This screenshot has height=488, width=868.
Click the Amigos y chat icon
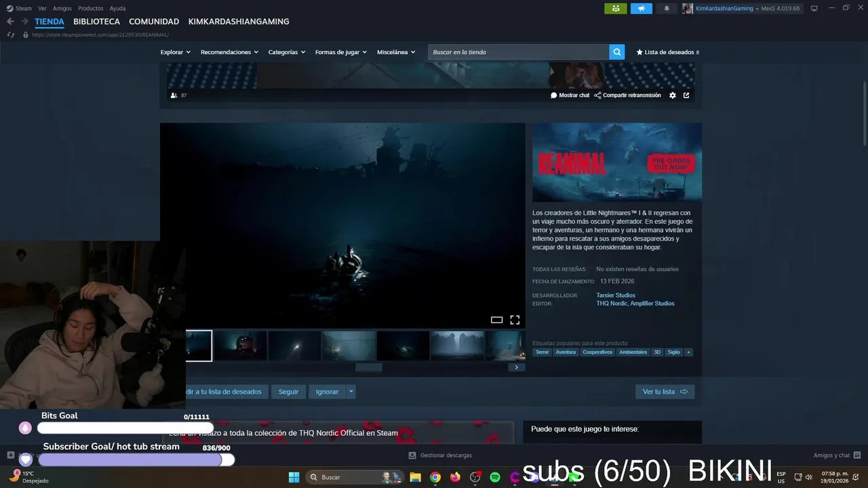[857, 455]
